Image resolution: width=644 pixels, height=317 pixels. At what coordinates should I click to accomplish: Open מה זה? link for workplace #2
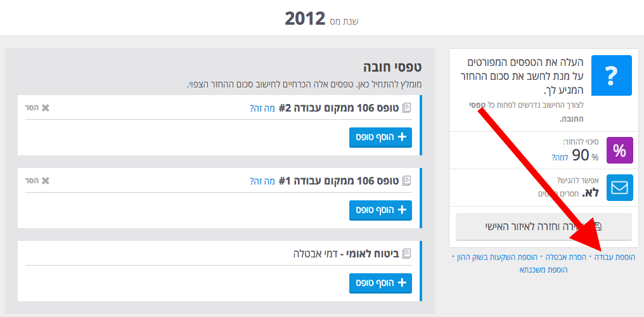coord(262,108)
